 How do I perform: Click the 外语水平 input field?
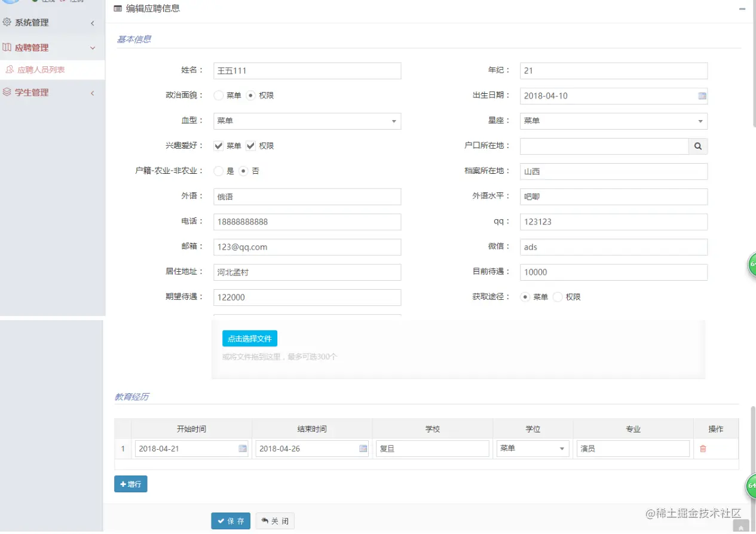point(614,197)
